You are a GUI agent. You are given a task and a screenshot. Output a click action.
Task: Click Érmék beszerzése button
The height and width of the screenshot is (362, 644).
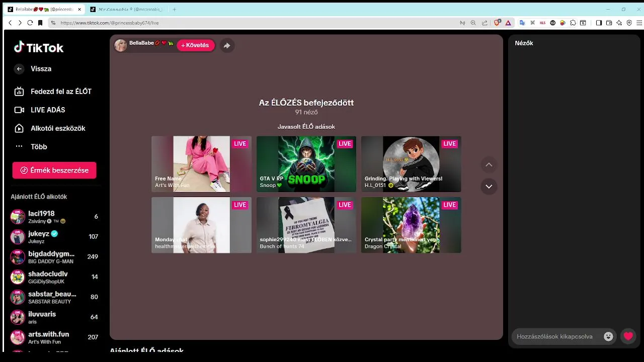[54, 170]
